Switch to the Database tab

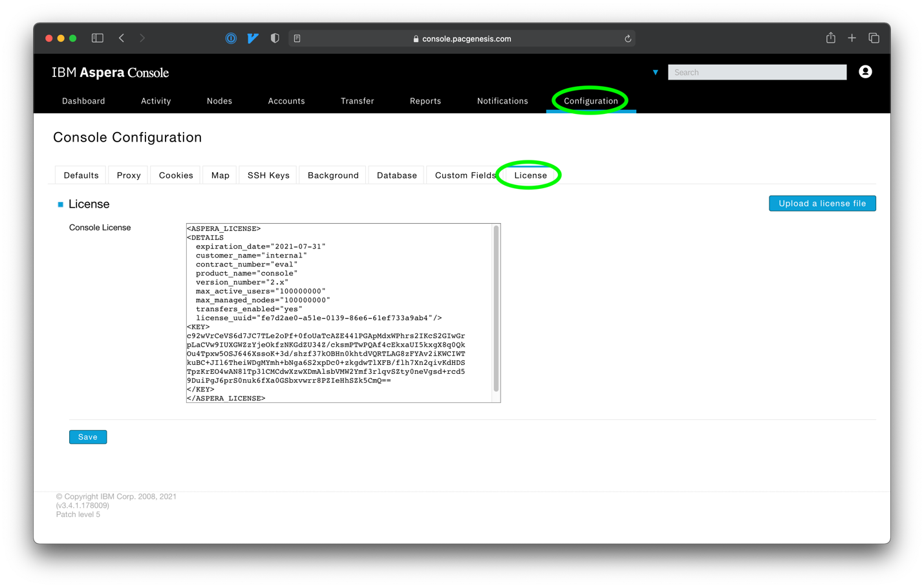tap(397, 175)
